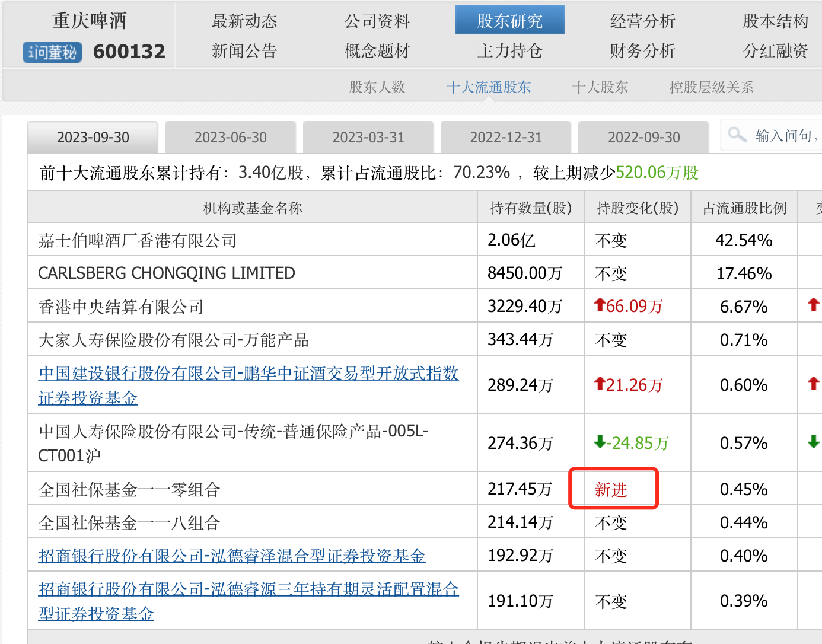
Task: Click the search magnifier icon
Action: [737, 135]
